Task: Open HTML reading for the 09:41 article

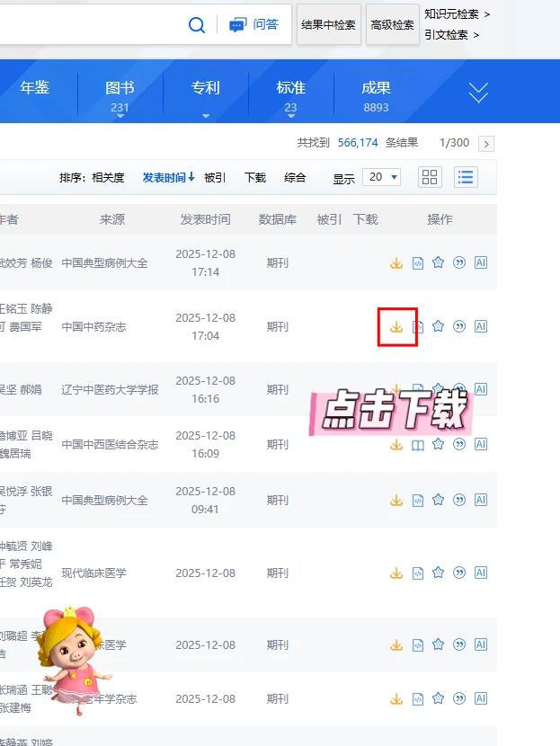Action: tap(418, 500)
